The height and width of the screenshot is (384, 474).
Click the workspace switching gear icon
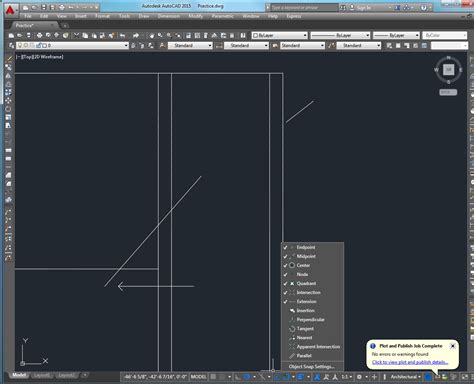coord(359,377)
